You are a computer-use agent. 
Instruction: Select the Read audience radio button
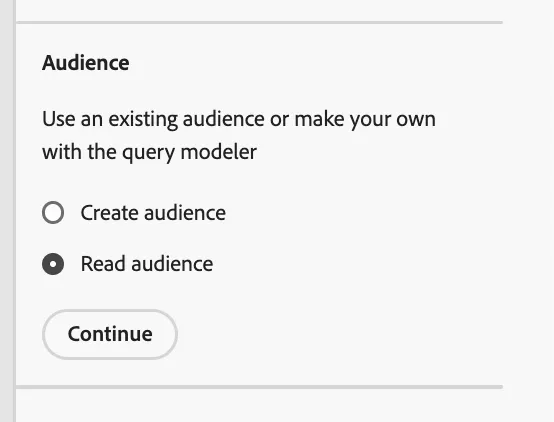pos(53,264)
